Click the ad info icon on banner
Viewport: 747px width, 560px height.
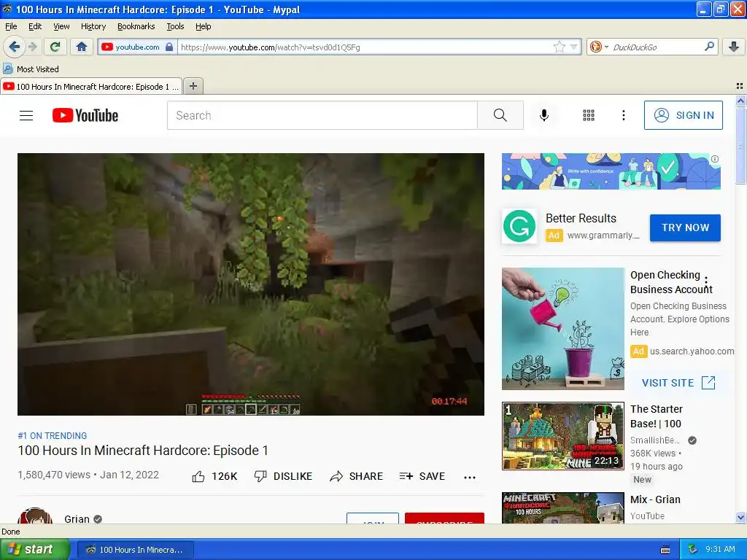[x=715, y=159]
